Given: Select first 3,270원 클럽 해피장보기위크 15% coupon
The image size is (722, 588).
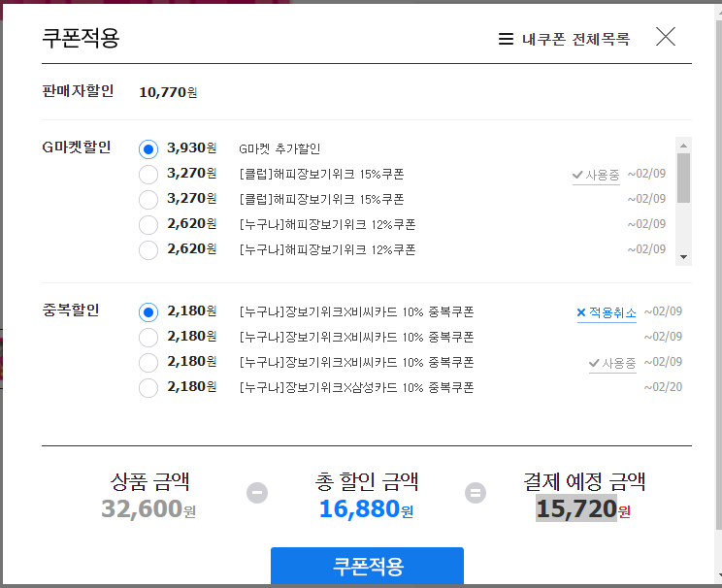Looking at the screenshot, I should (x=148, y=175).
